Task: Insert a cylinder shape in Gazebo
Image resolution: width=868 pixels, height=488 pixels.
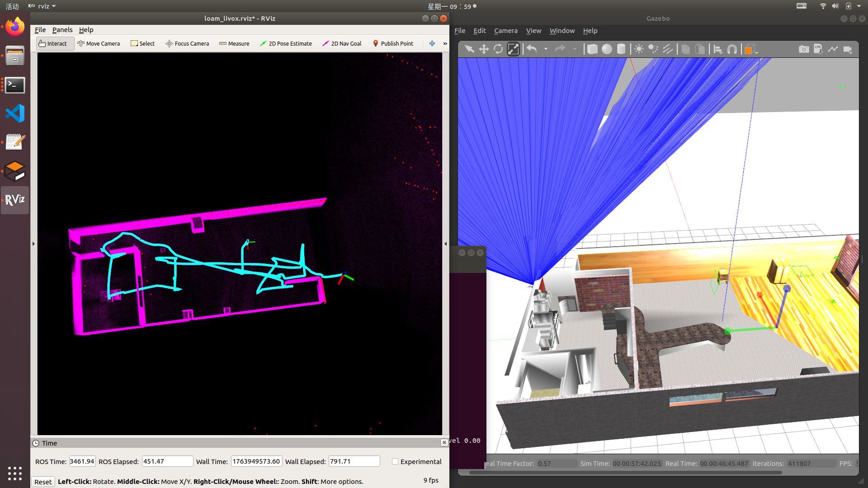Action: 621,49
